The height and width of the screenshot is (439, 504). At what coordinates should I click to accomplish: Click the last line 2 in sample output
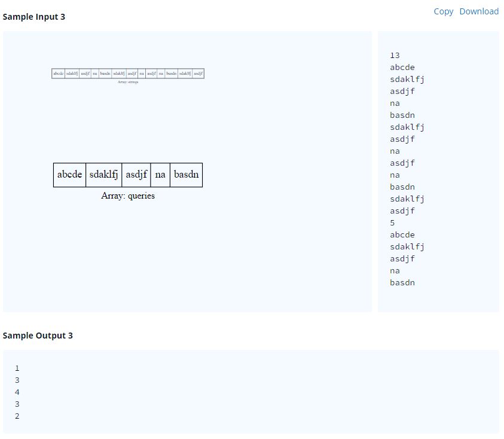coord(17,416)
